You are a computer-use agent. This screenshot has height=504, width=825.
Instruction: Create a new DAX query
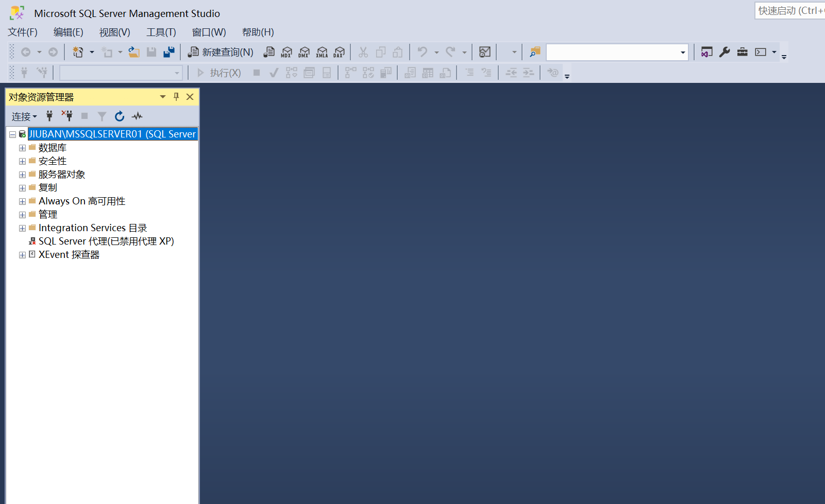pos(339,52)
